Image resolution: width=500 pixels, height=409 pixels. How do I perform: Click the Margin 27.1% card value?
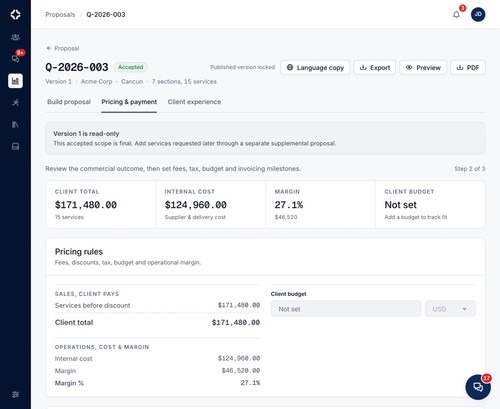click(289, 205)
